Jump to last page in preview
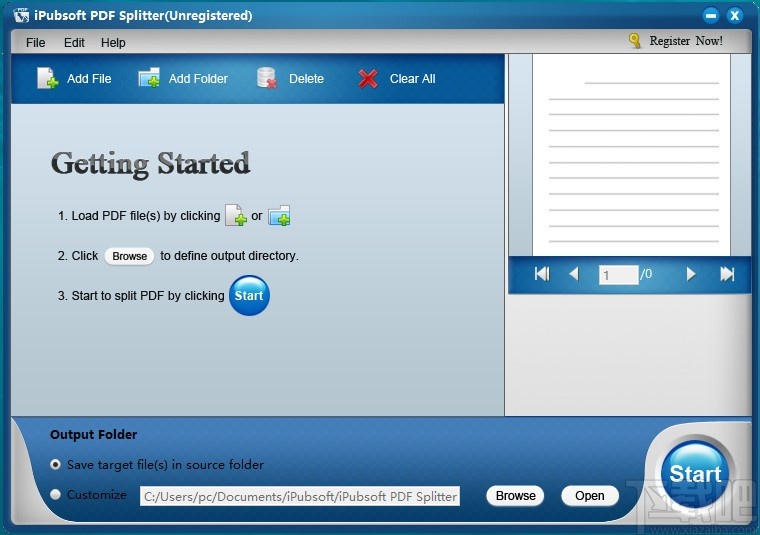The image size is (760, 535). point(727,274)
